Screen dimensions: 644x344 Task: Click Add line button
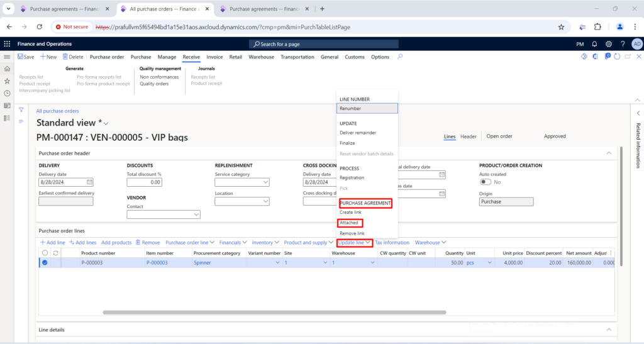tap(53, 243)
